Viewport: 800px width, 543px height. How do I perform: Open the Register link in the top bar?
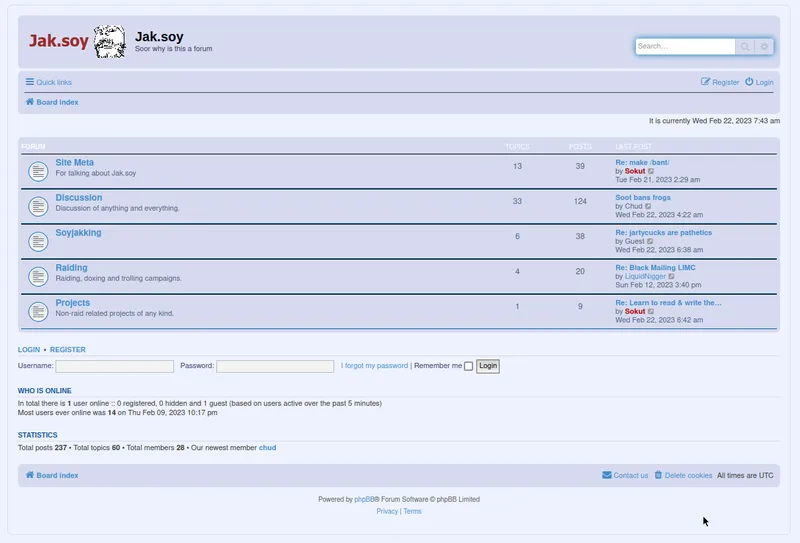tap(720, 82)
